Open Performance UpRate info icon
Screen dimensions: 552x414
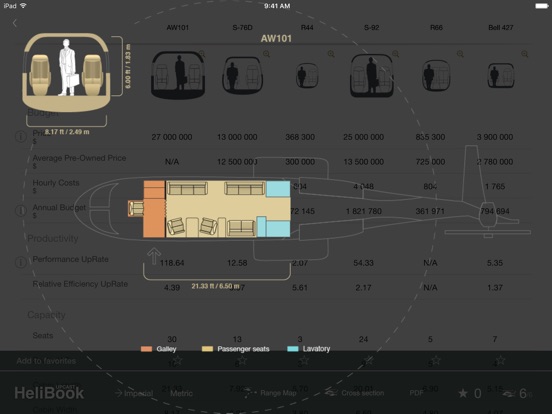coord(21,262)
